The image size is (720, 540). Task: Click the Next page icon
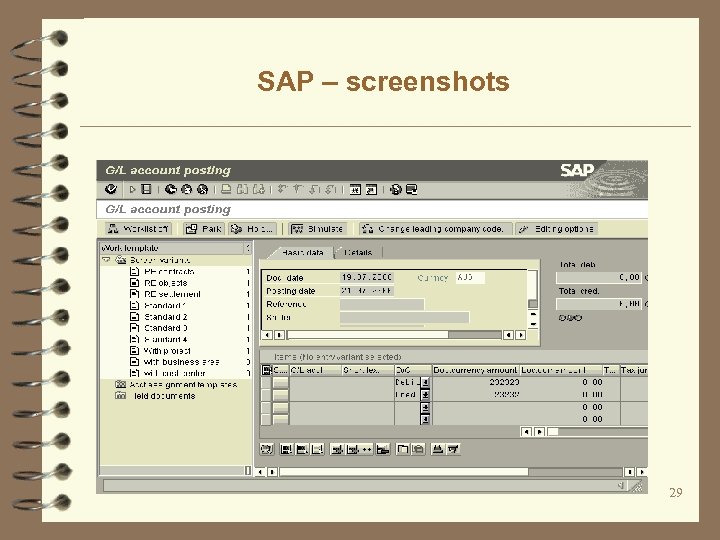(x=314, y=189)
